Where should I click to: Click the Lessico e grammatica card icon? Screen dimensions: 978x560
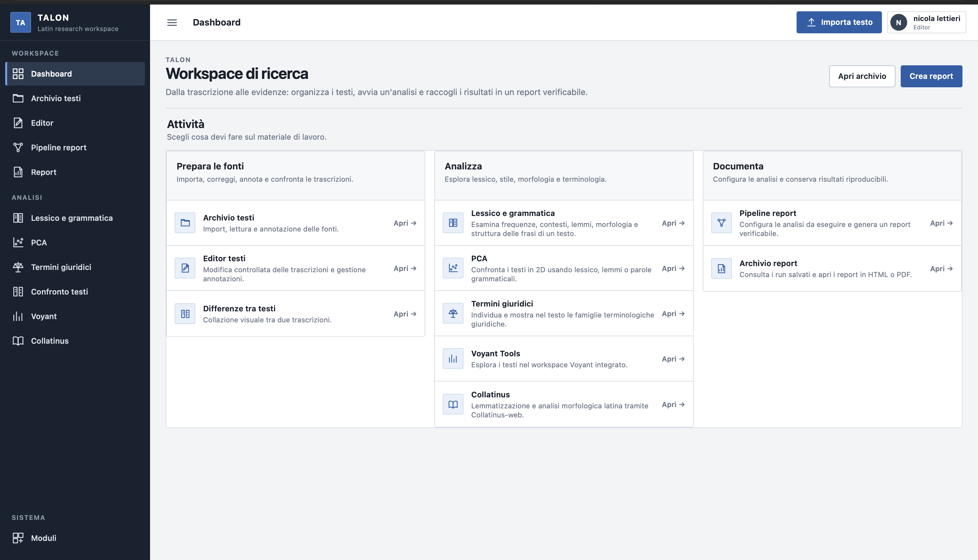coord(453,223)
